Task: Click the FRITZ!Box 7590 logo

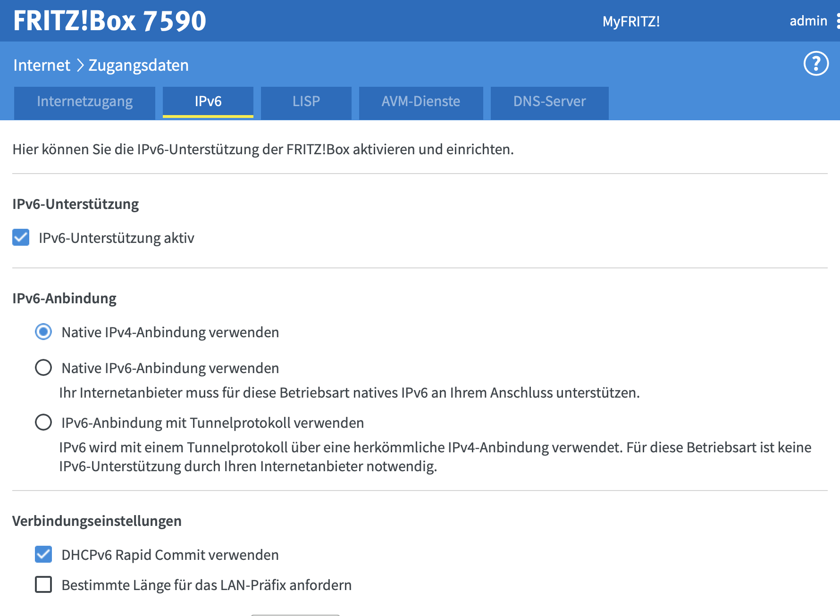Action: 109,21
